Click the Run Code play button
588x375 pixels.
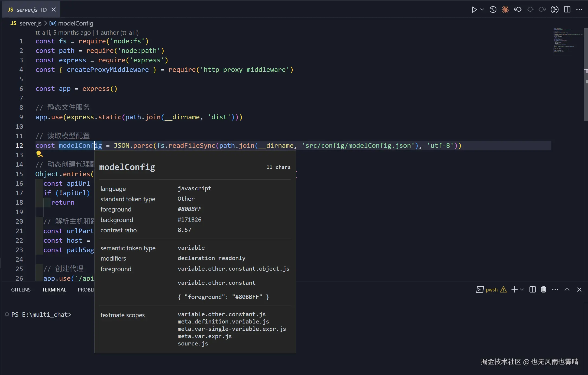pyautogui.click(x=474, y=10)
